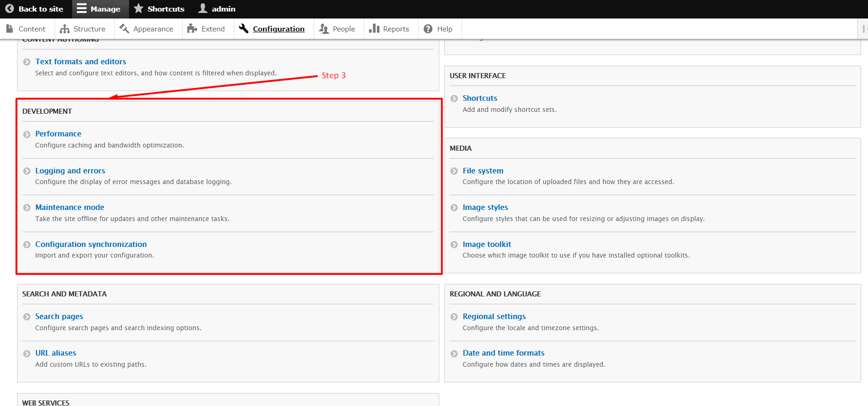This screenshot has height=406, width=868.
Task: Click the Manage hamburger icon
Action: tap(81, 8)
